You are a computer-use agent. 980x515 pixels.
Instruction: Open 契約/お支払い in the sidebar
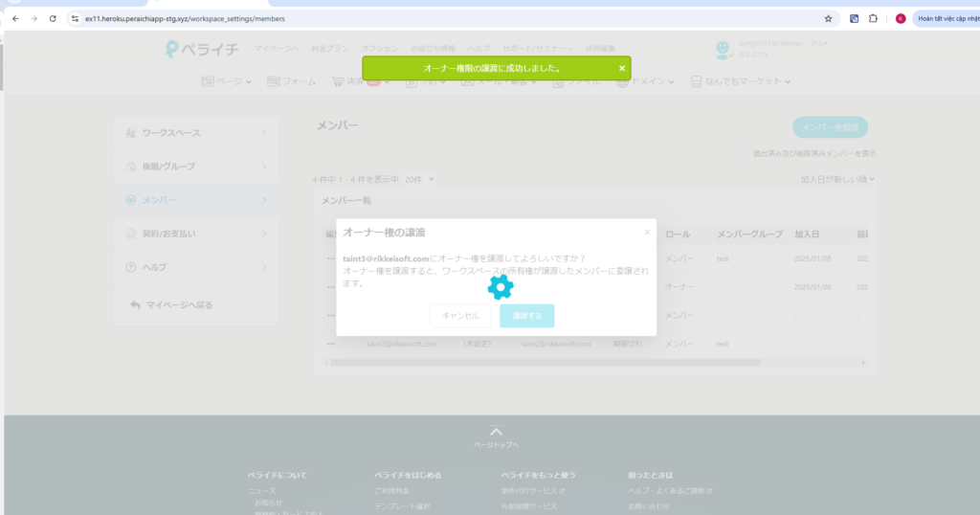195,234
